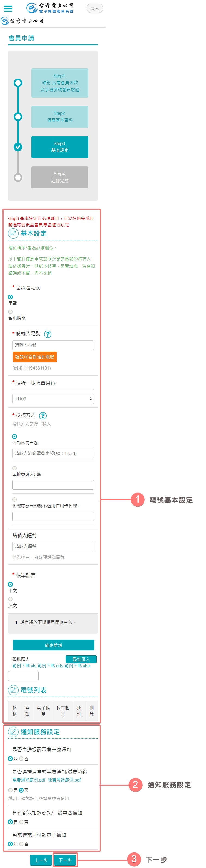Select 單據號碼末5碼 verification method

(x=14, y=468)
